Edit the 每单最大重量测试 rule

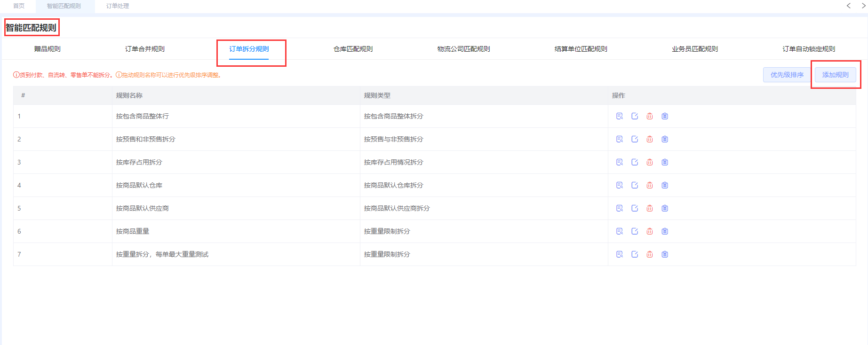tap(635, 254)
